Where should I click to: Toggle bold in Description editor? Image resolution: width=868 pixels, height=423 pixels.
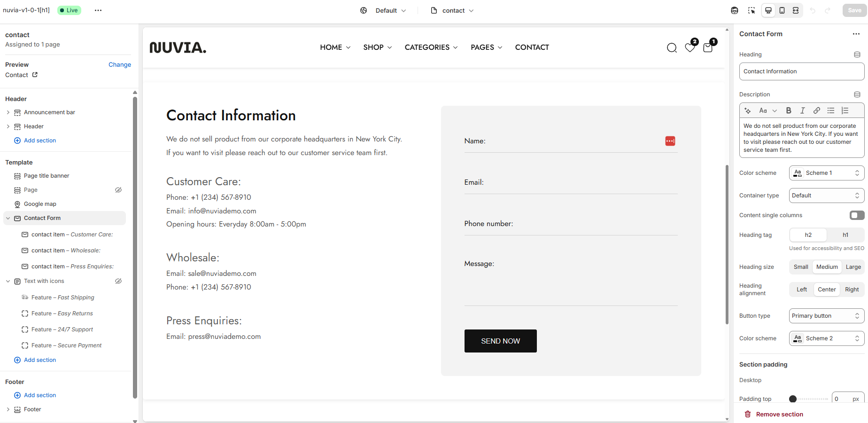point(789,110)
